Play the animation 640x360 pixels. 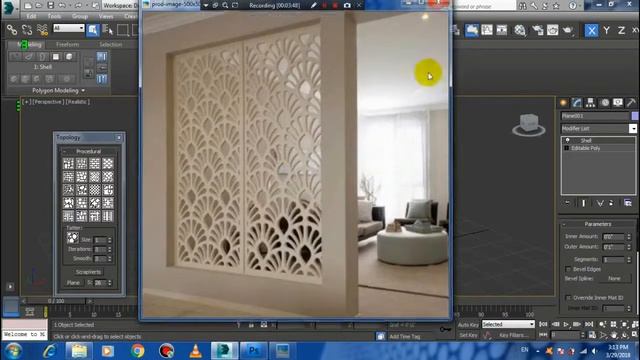[566, 324]
